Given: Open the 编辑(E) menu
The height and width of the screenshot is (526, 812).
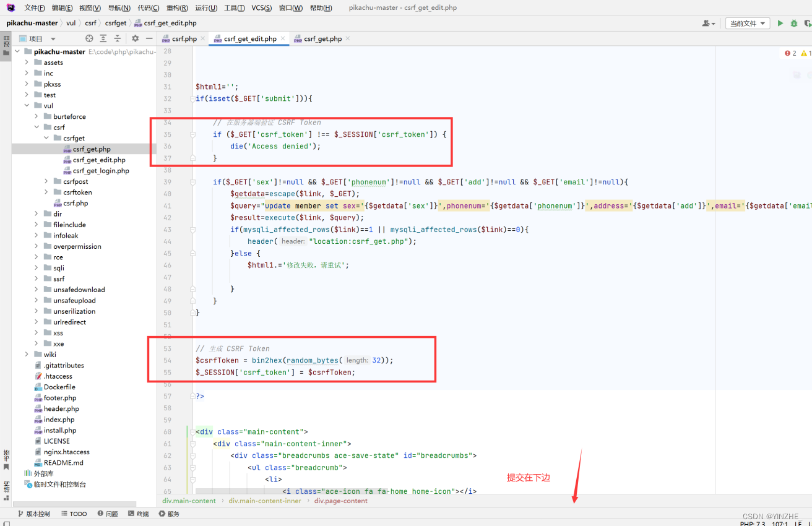Looking at the screenshot, I should coord(62,8).
